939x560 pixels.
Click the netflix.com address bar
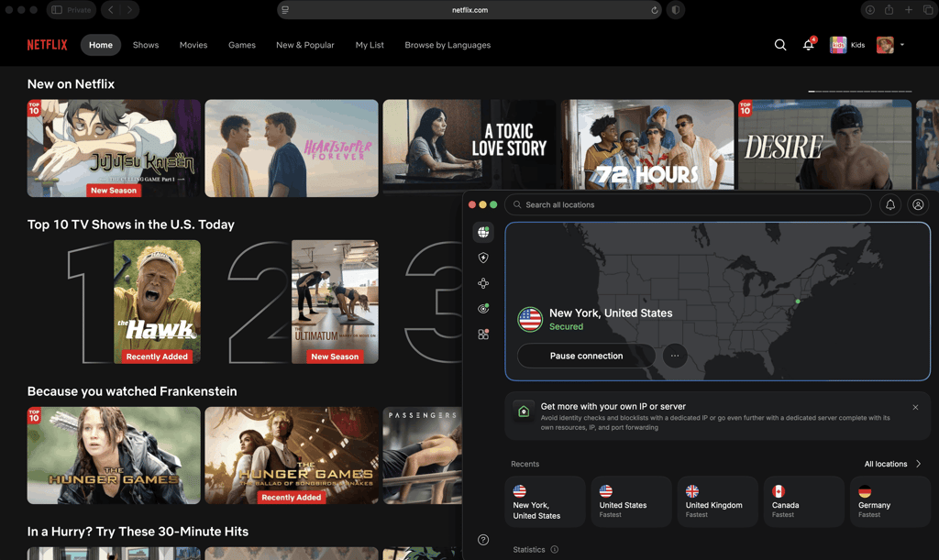click(x=469, y=10)
